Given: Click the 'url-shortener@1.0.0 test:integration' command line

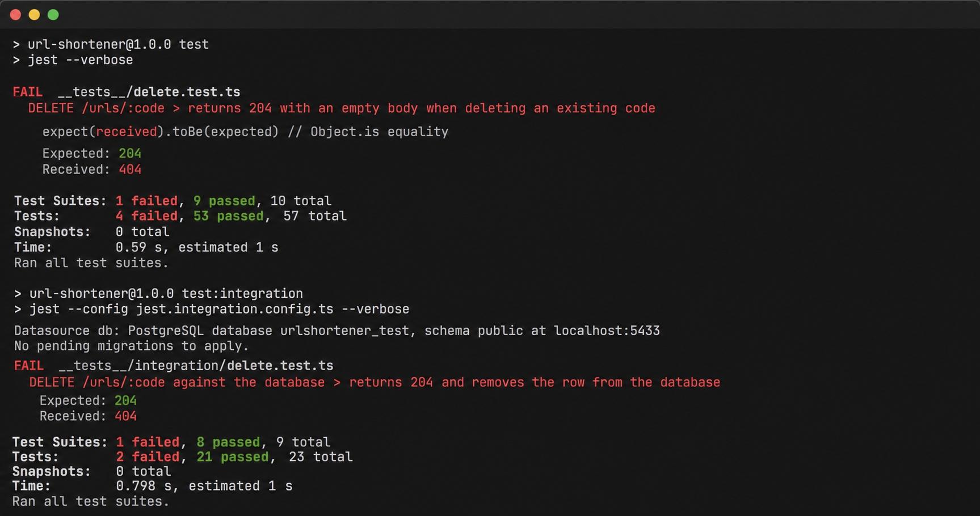Looking at the screenshot, I should tap(158, 294).
